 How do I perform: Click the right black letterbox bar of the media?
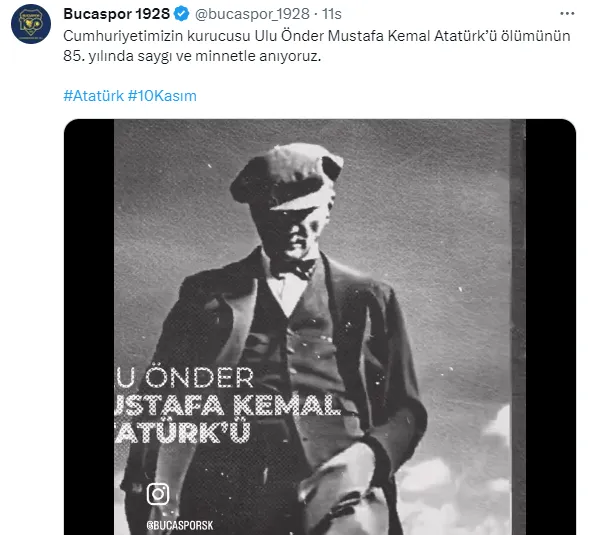551,327
